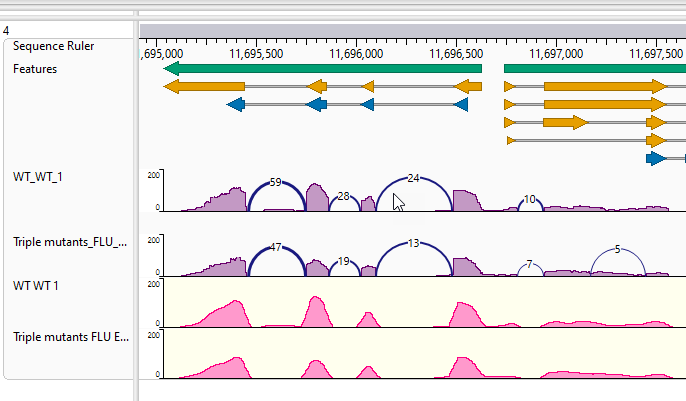This screenshot has height=401, width=686.
Task: Select the leftmost blue CDS arrow
Action: tap(236, 105)
